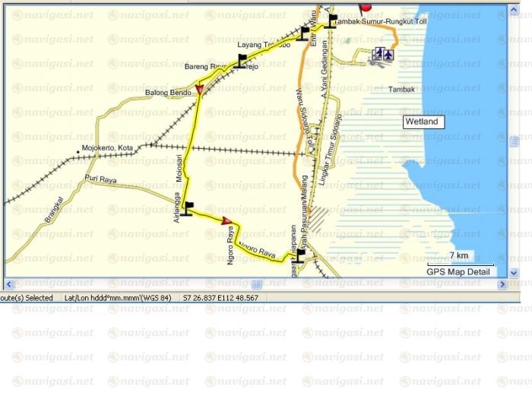This screenshot has height=399, width=532.
Task: Click the GPS Map Detail label
Action: pyautogui.click(x=456, y=271)
